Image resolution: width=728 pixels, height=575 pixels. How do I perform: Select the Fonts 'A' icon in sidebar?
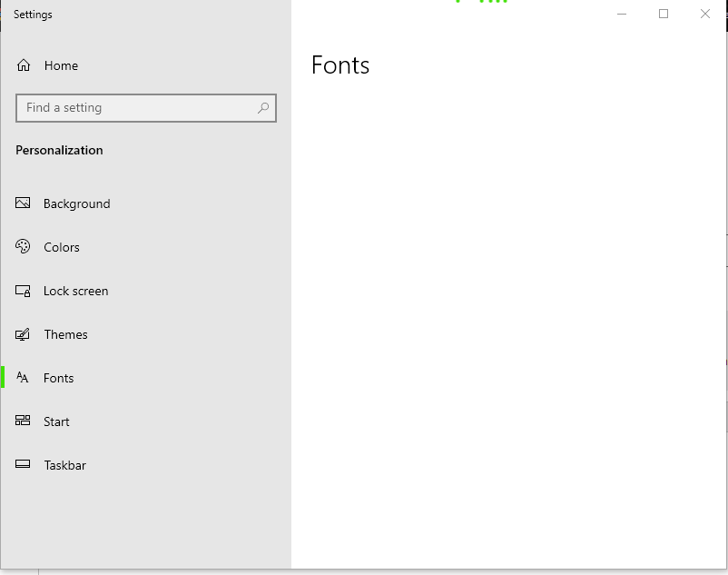coord(22,378)
